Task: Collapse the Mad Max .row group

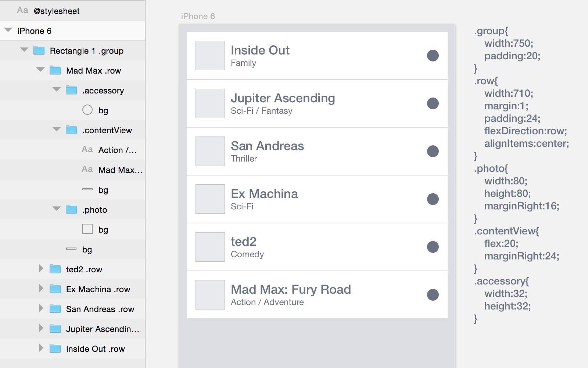Action: coord(40,70)
